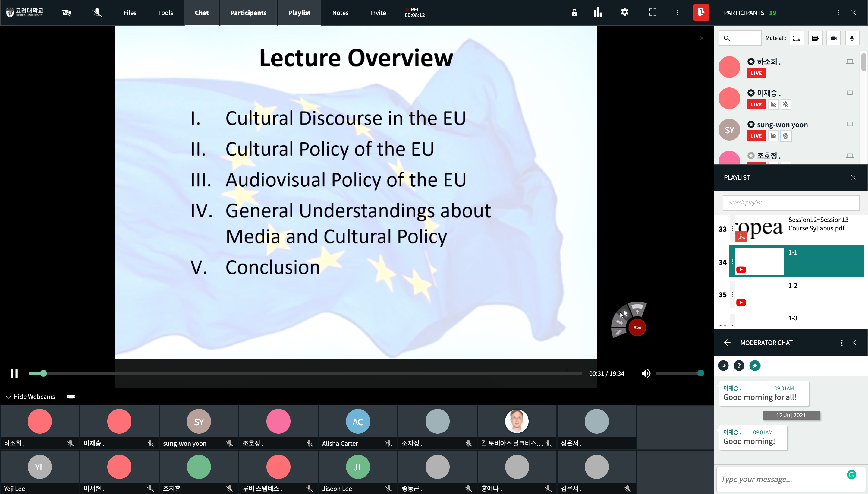Click the mute volume speaker icon
This screenshot has height=494, width=868.
646,373
